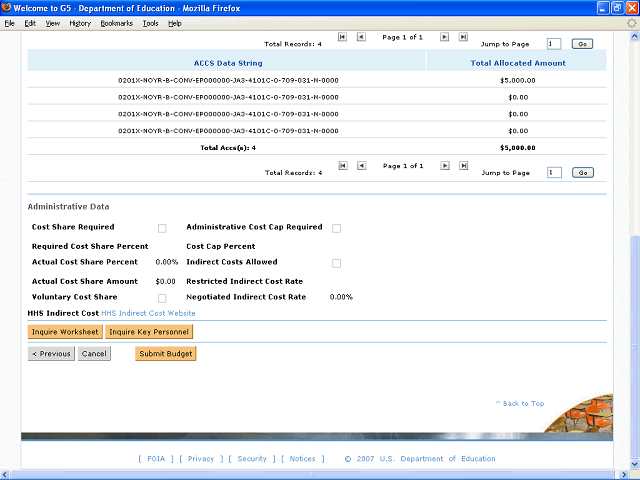Click horizontal scrollbar right arrow
The width and height of the screenshot is (640, 480).
coord(624,475)
